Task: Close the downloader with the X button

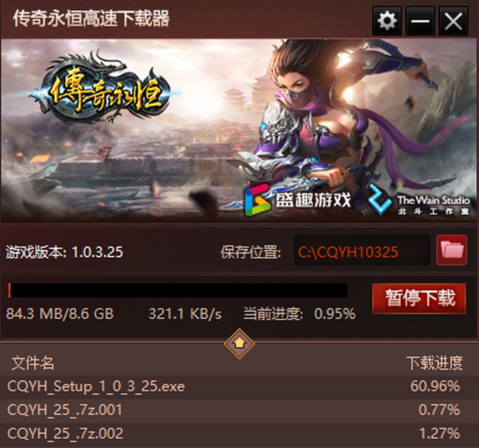Action: pos(453,21)
